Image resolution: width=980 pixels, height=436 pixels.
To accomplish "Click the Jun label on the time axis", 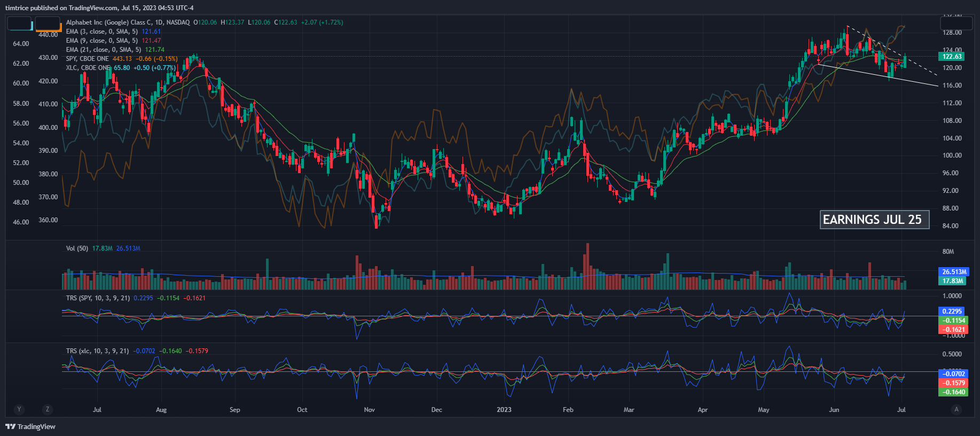I will 834,410.
